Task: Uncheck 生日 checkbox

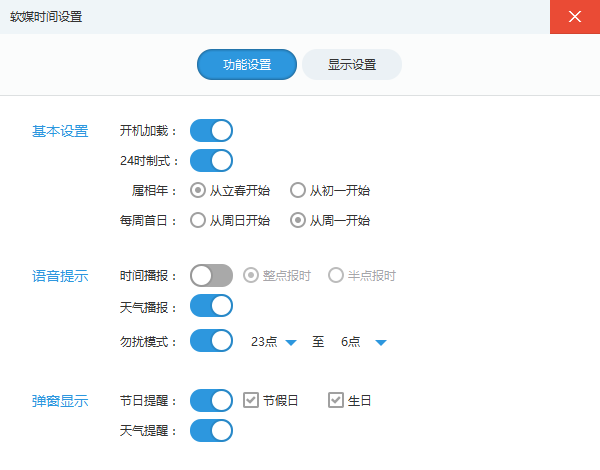Action: pyautogui.click(x=336, y=400)
